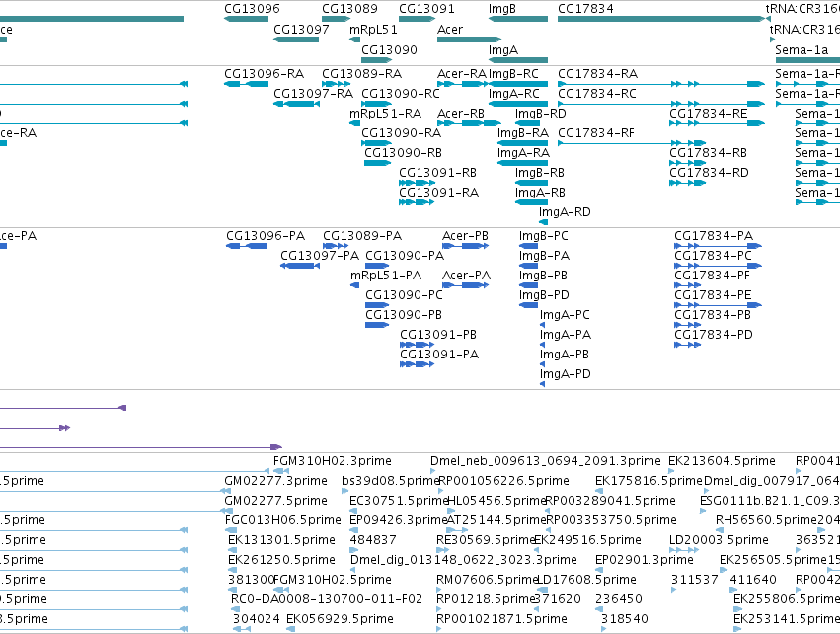This screenshot has width=840, height=634.
Task: Select transcript CG13091-RB
Action: click(x=437, y=173)
